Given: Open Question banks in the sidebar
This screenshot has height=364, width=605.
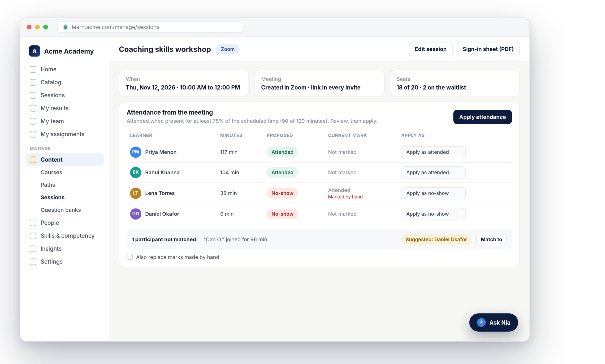Looking at the screenshot, I should click(x=60, y=210).
